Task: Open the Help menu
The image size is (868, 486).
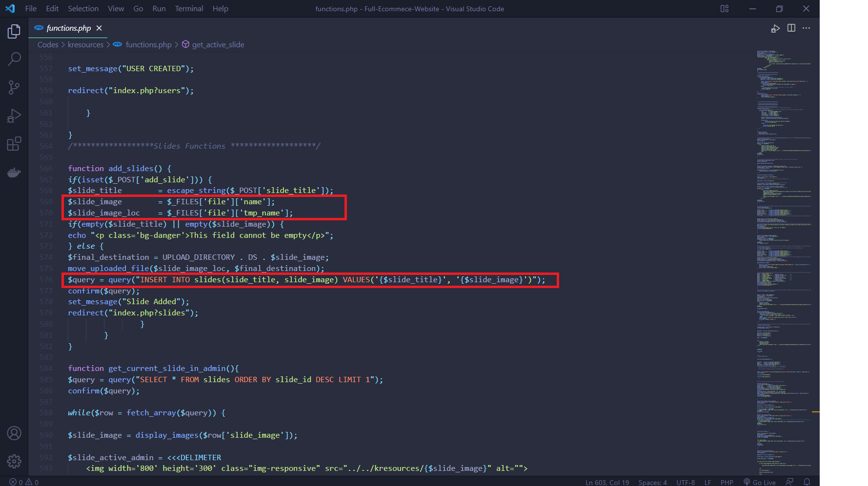Action: pos(221,9)
